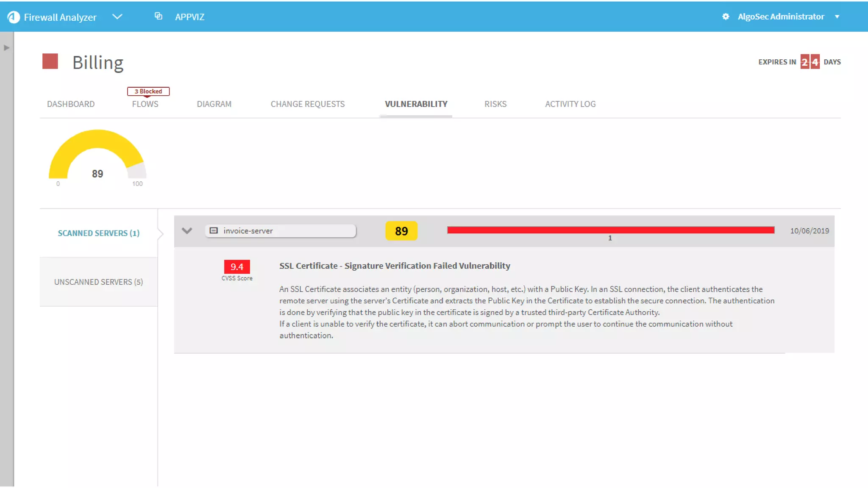
Task: Show the Unscanned Servers (5) list
Action: click(x=98, y=282)
